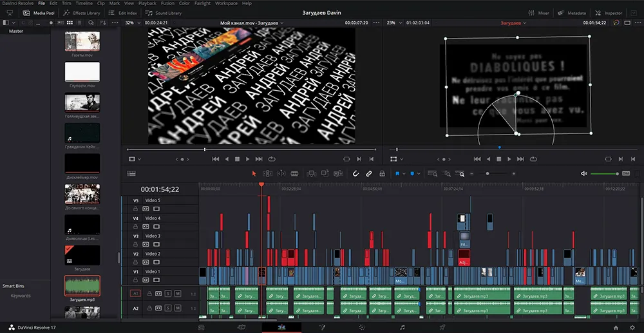The height and width of the screenshot is (333, 644).
Task: Open the Effects Library panel
Action: pyautogui.click(x=82, y=13)
